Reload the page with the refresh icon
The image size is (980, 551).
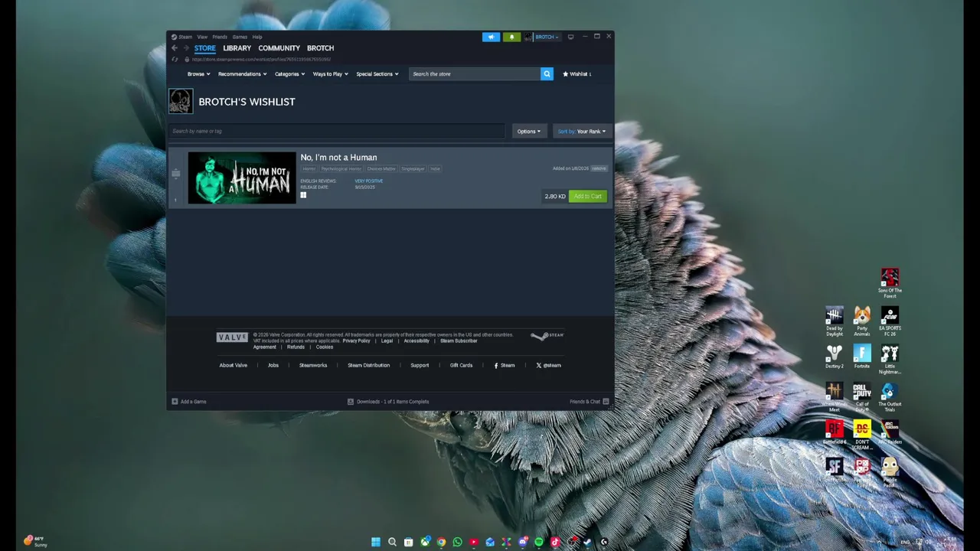pyautogui.click(x=175, y=59)
